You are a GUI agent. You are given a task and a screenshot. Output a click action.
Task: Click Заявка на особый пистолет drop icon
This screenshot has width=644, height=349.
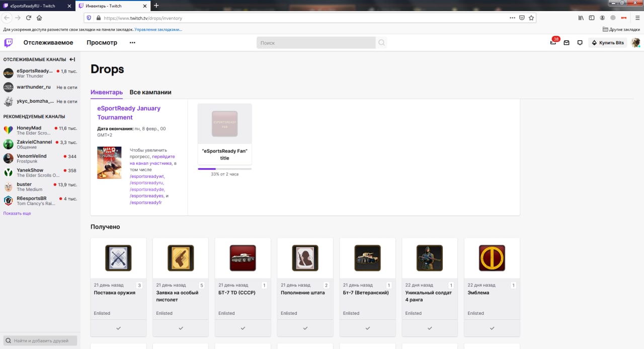tap(181, 258)
